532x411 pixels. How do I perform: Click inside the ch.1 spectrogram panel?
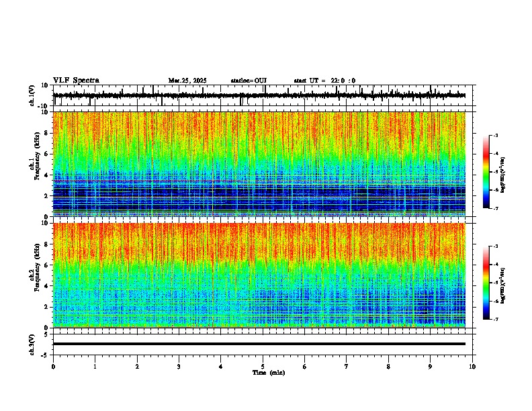click(x=259, y=164)
